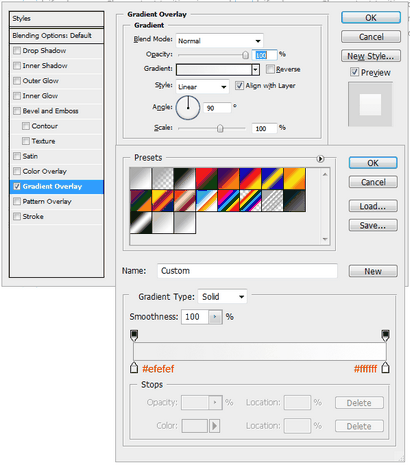Select the right opacity stop above gradient bar
The height and width of the screenshot is (472, 410).
point(385,335)
